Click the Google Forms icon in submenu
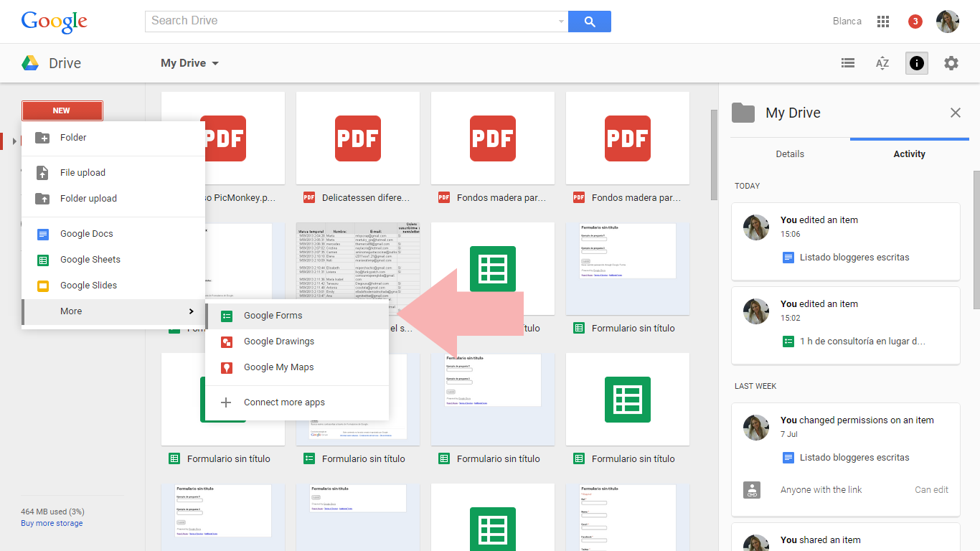Viewport: 980px width, 551px height. 227,316
